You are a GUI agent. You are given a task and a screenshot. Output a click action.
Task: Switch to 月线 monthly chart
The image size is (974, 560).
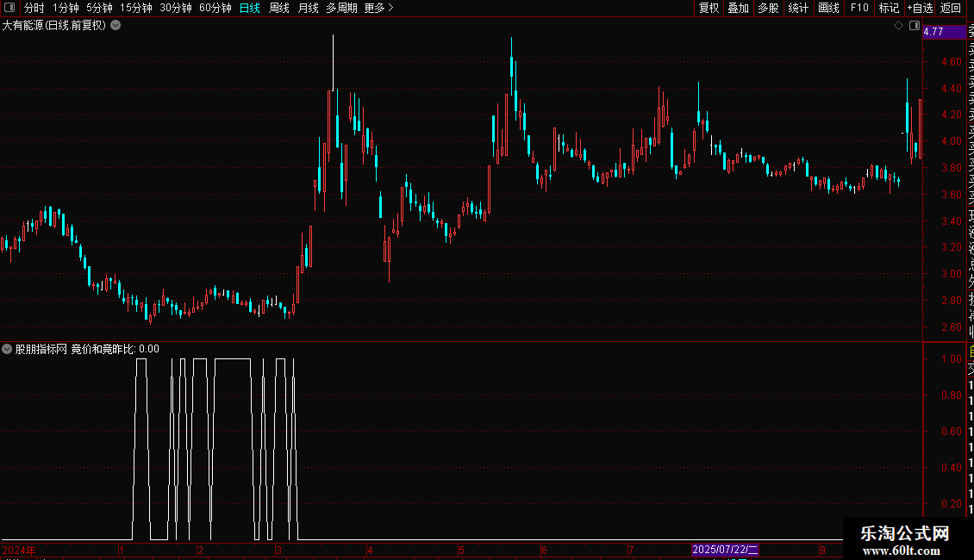coord(308,8)
